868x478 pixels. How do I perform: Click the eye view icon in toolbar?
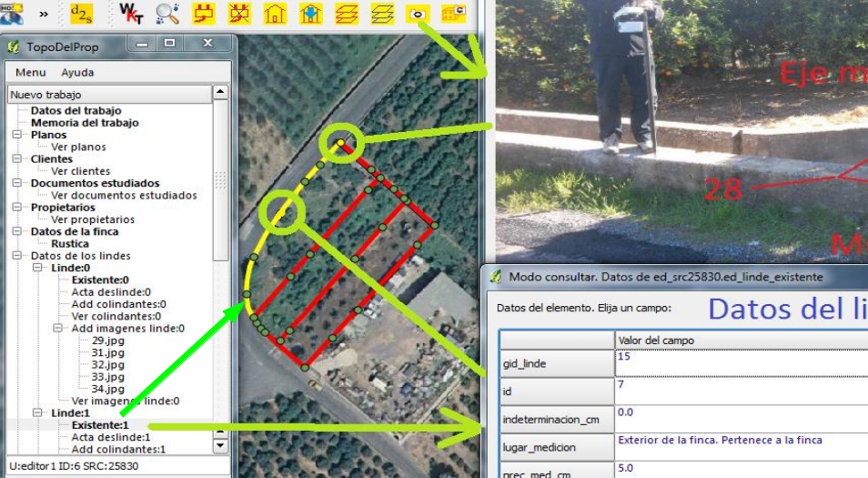click(418, 13)
